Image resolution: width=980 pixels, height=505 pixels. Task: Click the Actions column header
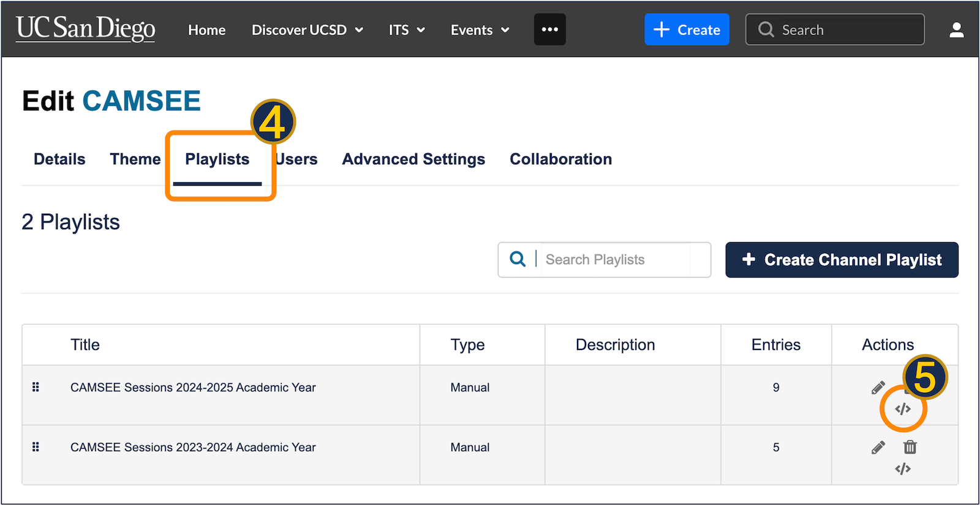[x=888, y=345]
